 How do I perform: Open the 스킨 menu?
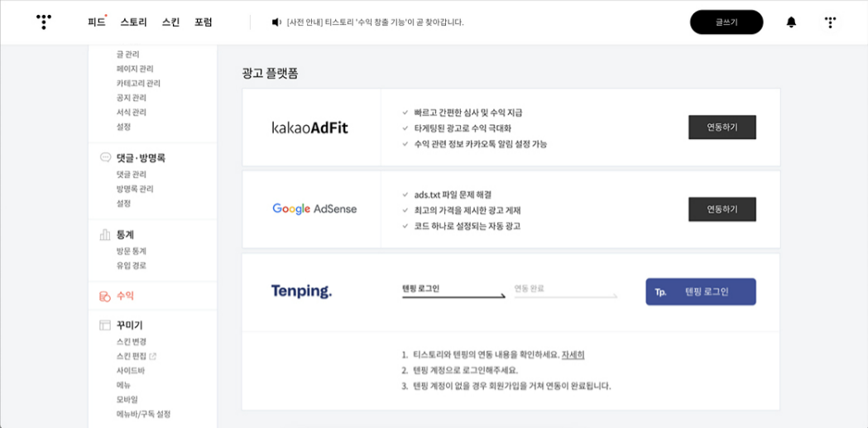(x=170, y=22)
